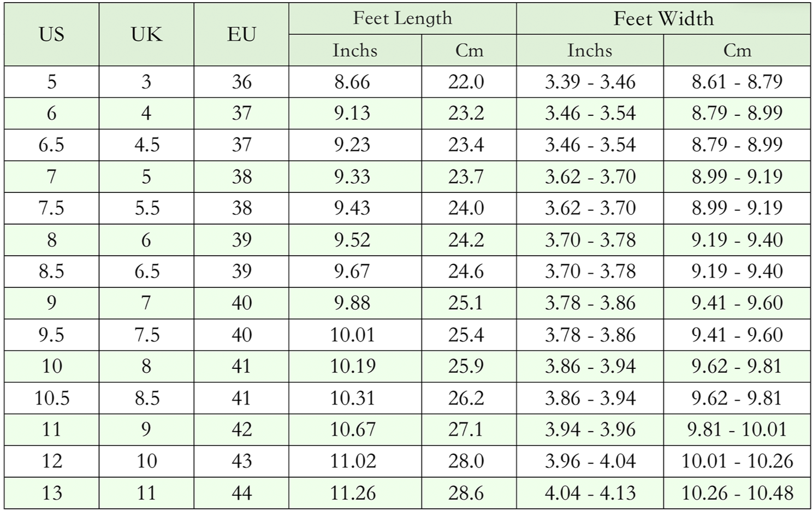Click the 23.7 cm length cell
The height and width of the screenshot is (511, 812).
(466, 177)
